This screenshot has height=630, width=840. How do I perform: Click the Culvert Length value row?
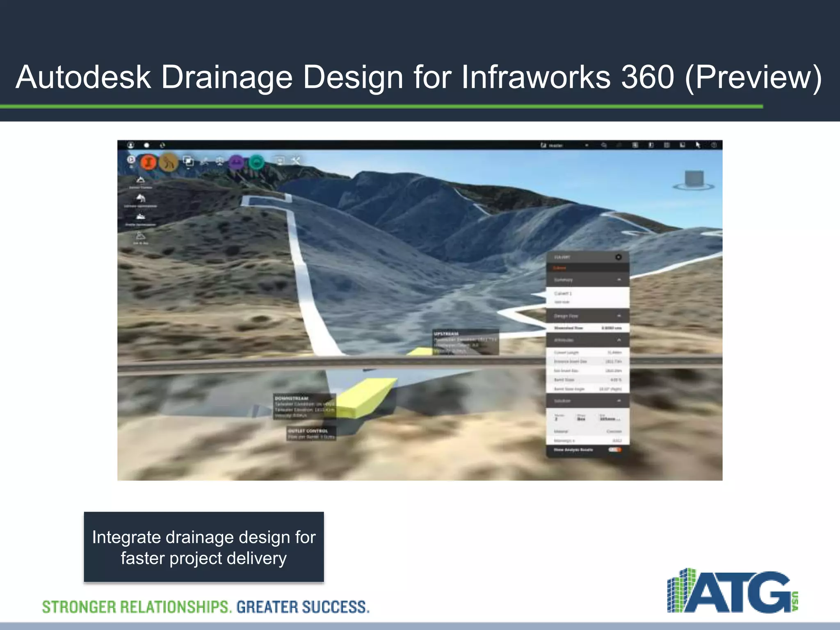pyautogui.click(x=587, y=353)
